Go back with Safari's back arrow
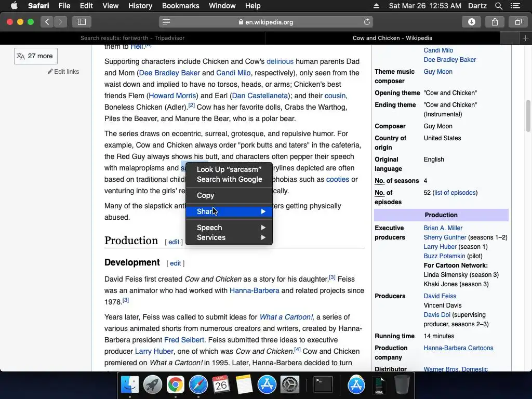 pyautogui.click(x=47, y=22)
